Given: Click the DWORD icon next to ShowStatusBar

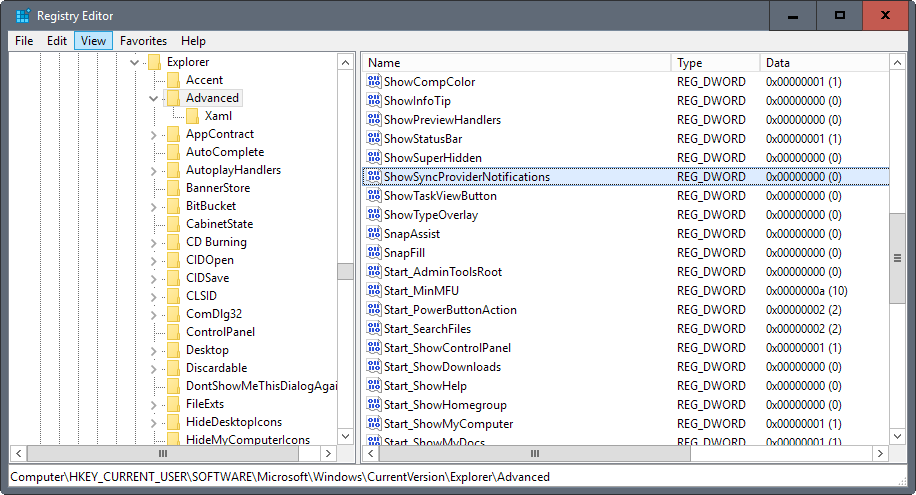Looking at the screenshot, I should tap(375, 139).
